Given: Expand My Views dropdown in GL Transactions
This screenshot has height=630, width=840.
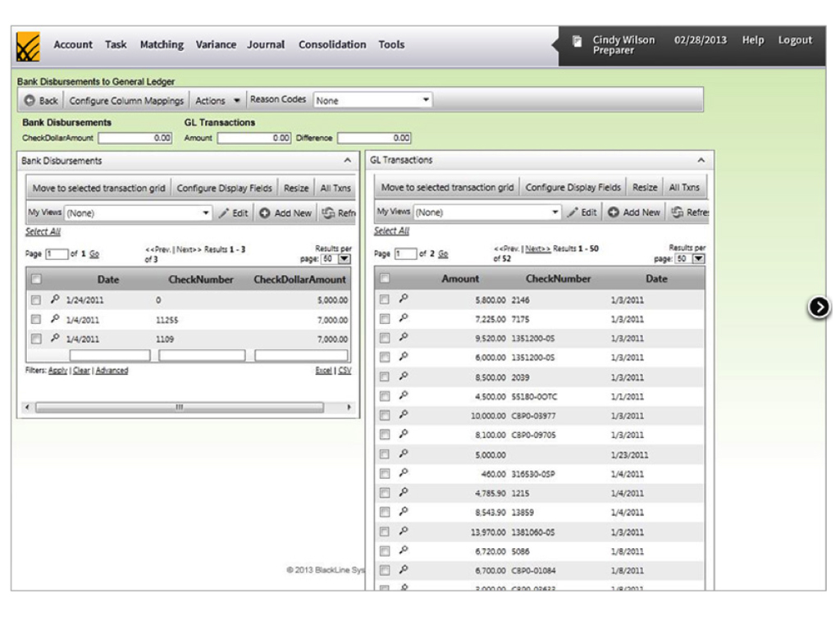Looking at the screenshot, I should (487, 212).
